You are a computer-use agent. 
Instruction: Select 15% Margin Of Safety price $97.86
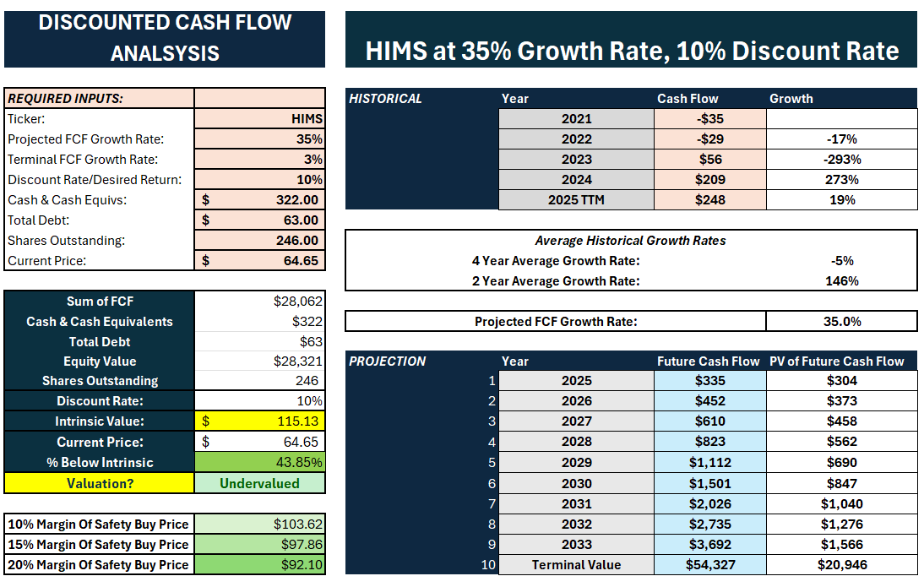point(260,544)
